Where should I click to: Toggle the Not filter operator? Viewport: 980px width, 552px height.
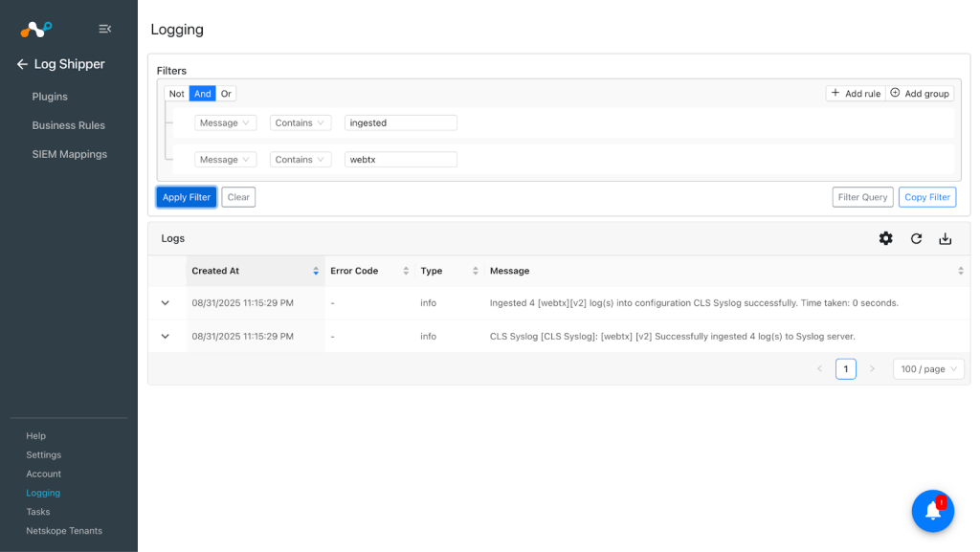tap(177, 94)
